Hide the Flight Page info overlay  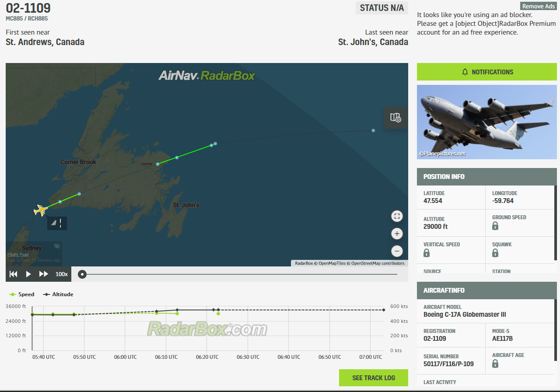tap(57, 246)
